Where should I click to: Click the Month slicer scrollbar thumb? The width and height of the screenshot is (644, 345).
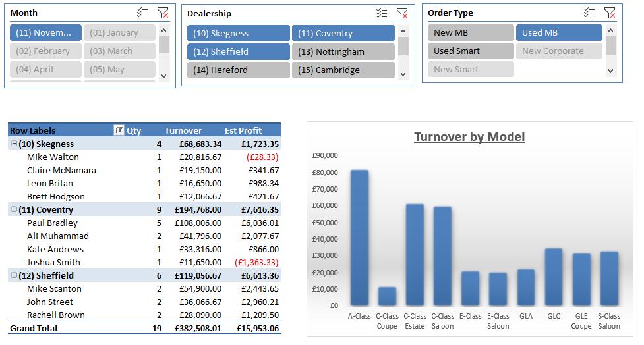tap(164, 45)
